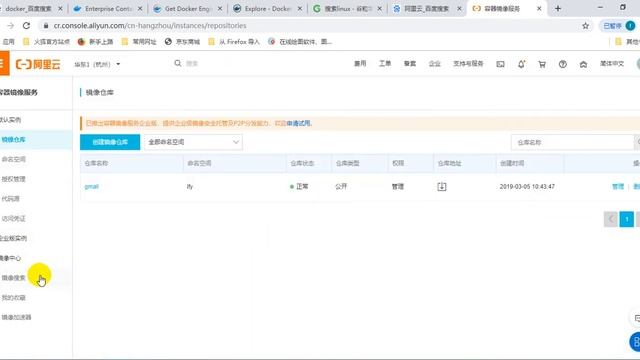
Task: Select 镜像中心 in the sidebar
Action: tap(11, 258)
